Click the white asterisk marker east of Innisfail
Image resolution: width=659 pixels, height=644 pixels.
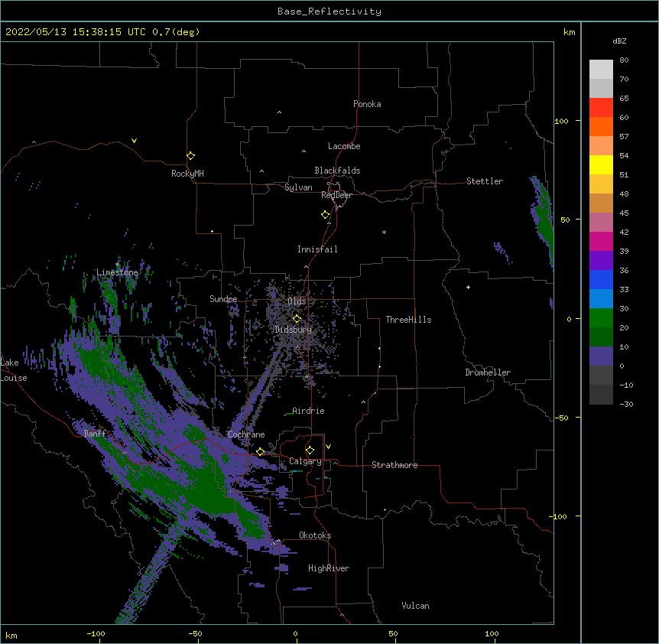384,232
